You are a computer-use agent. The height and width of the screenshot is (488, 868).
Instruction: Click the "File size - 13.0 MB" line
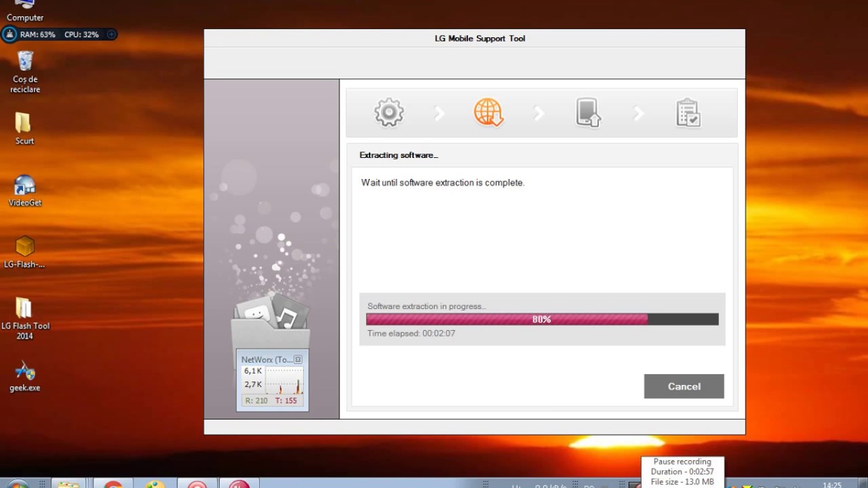tap(682, 482)
